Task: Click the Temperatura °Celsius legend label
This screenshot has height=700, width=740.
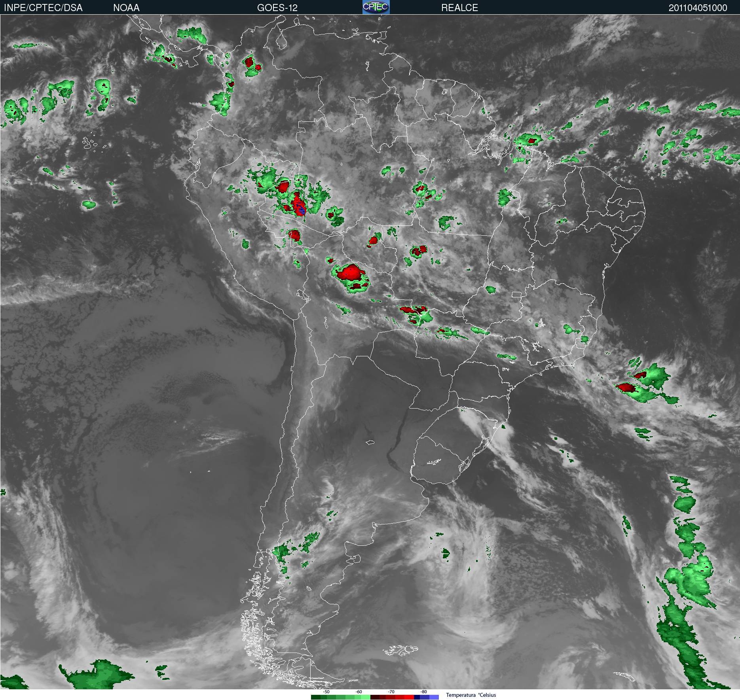Action: click(471, 695)
